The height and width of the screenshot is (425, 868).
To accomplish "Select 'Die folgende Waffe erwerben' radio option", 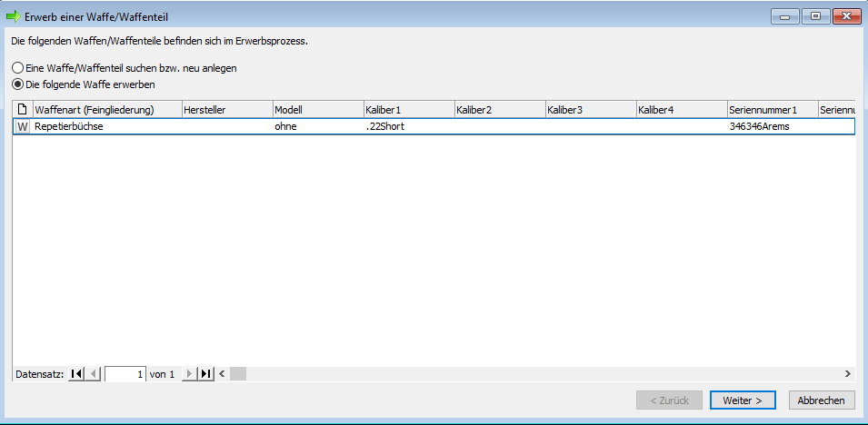I will tap(17, 84).
